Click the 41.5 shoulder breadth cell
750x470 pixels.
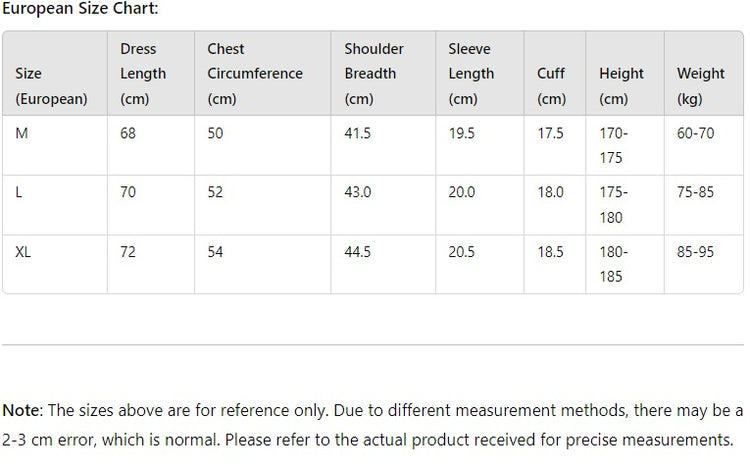(358, 133)
